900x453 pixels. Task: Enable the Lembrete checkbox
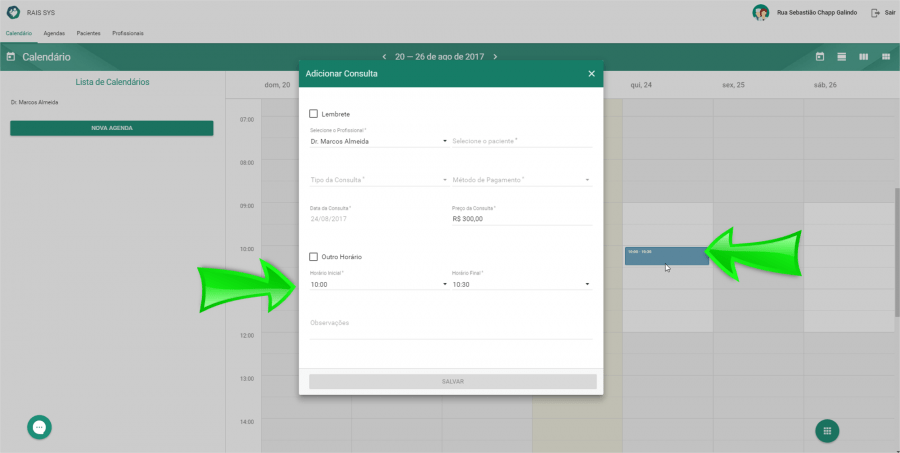point(313,114)
